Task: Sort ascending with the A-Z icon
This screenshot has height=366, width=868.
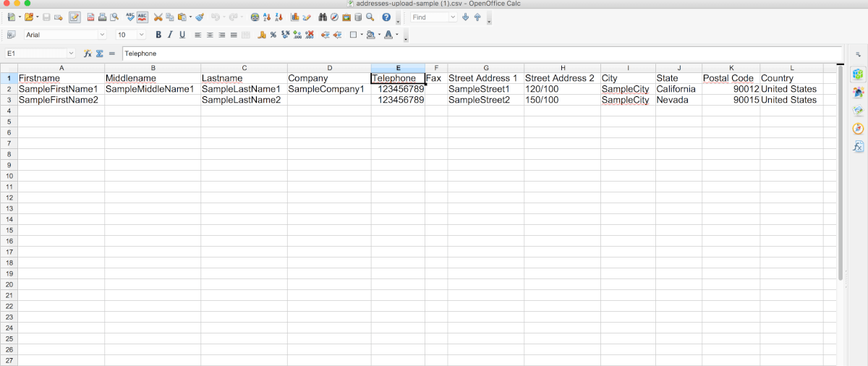Action: click(267, 17)
